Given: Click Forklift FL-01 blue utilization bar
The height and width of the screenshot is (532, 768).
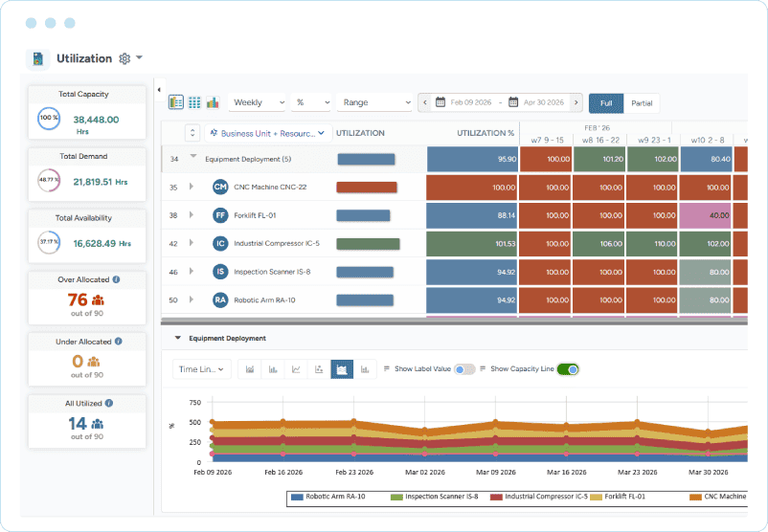Looking at the screenshot, I should click(363, 215).
